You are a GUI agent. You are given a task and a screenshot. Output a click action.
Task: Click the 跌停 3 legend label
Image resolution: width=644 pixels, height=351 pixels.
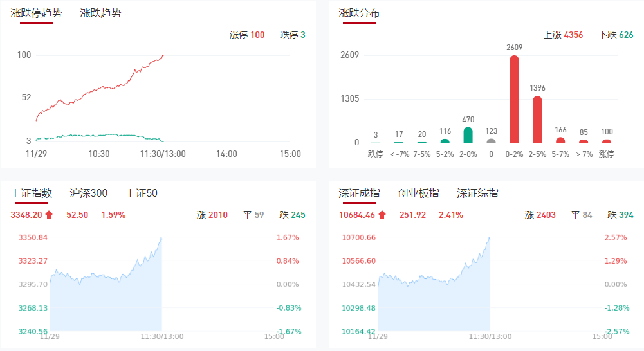point(293,35)
